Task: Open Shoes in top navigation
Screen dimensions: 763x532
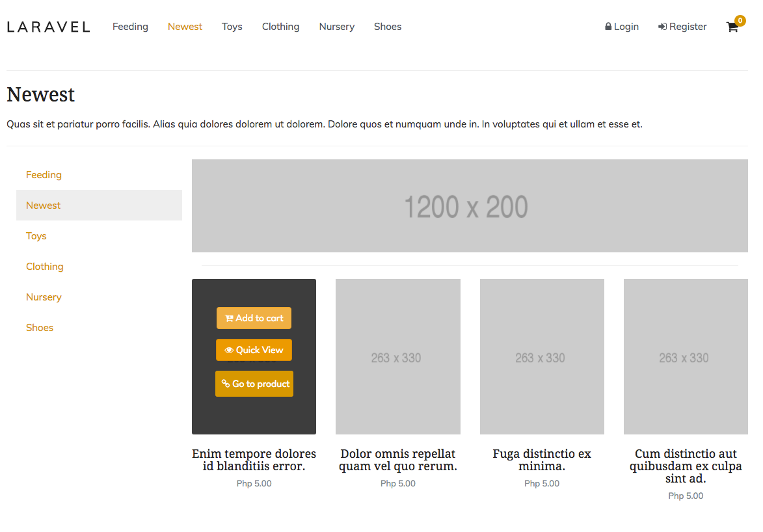Action: tap(388, 27)
